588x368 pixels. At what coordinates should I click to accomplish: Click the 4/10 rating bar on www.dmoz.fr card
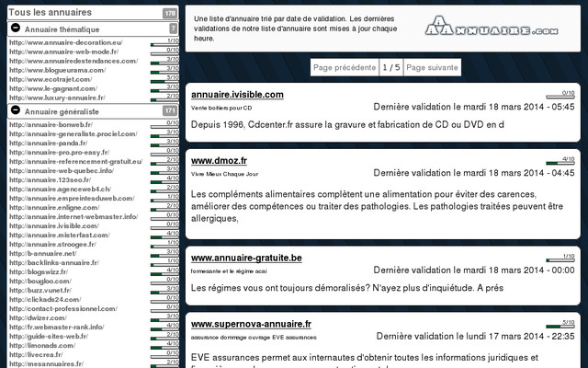(x=560, y=163)
